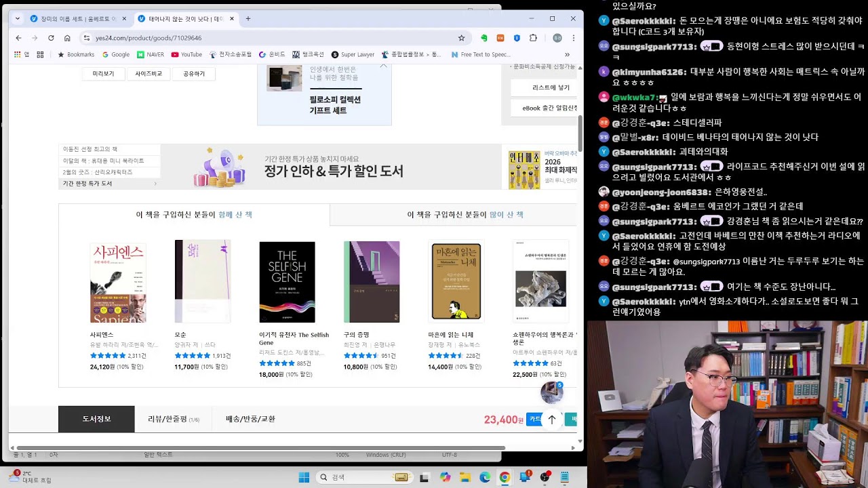Open the 쇼펜하우어 book cover
868x488 pixels.
(x=540, y=281)
